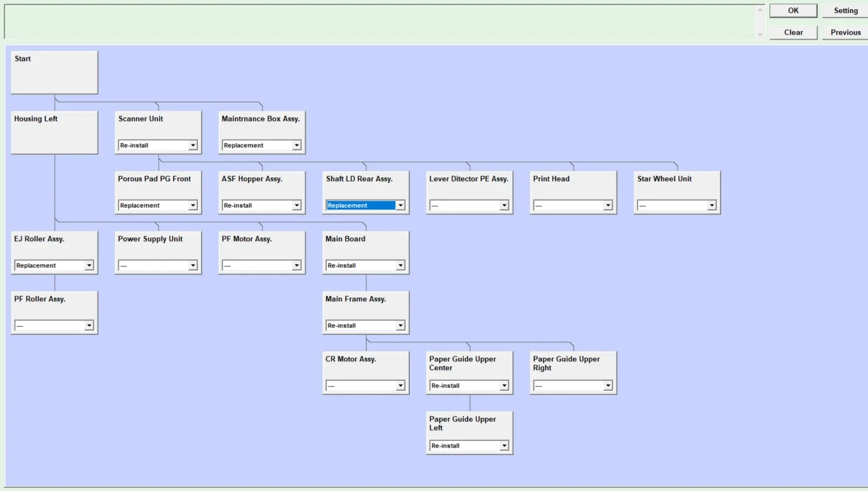The image size is (868, 491).
Task: Click the Main Frame Assy. label
Action: tap(356, 299)
